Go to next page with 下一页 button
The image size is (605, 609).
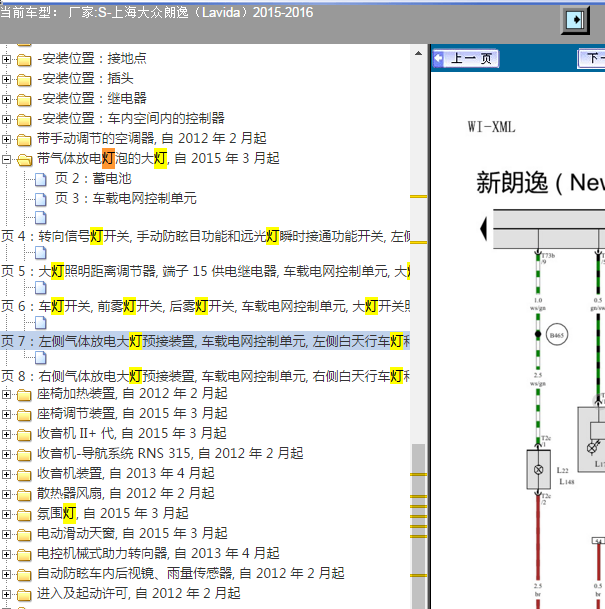(x=591, y=59)
